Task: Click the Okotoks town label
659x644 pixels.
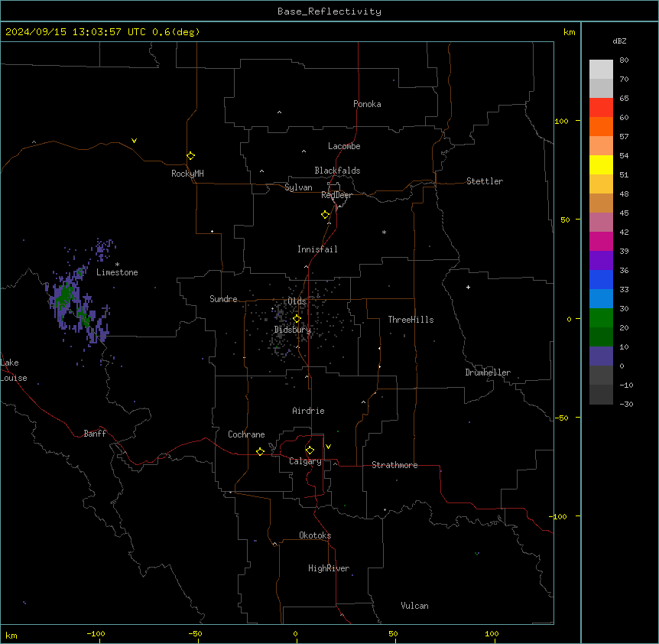Action: click(x=315, y=535)
